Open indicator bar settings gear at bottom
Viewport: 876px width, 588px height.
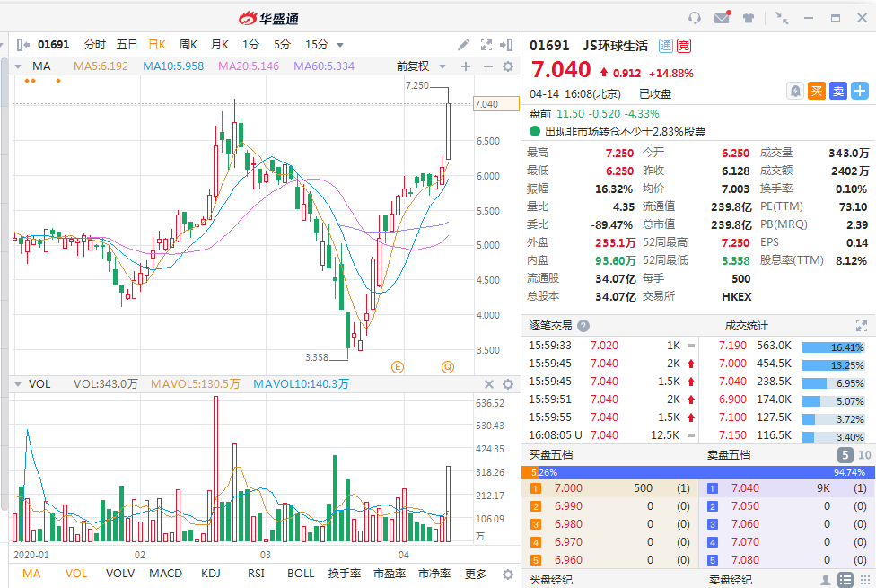pyautogui.click(x=508, y=574)
